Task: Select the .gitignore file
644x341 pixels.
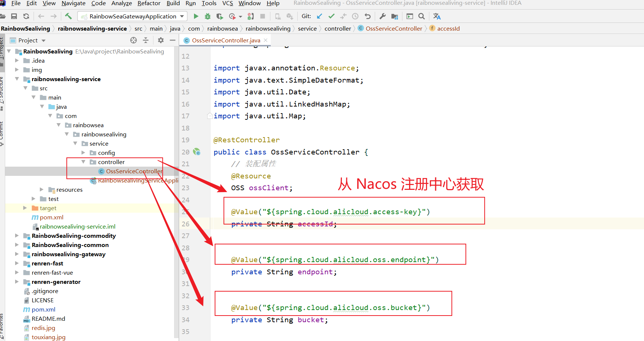Action: point(45,291)
